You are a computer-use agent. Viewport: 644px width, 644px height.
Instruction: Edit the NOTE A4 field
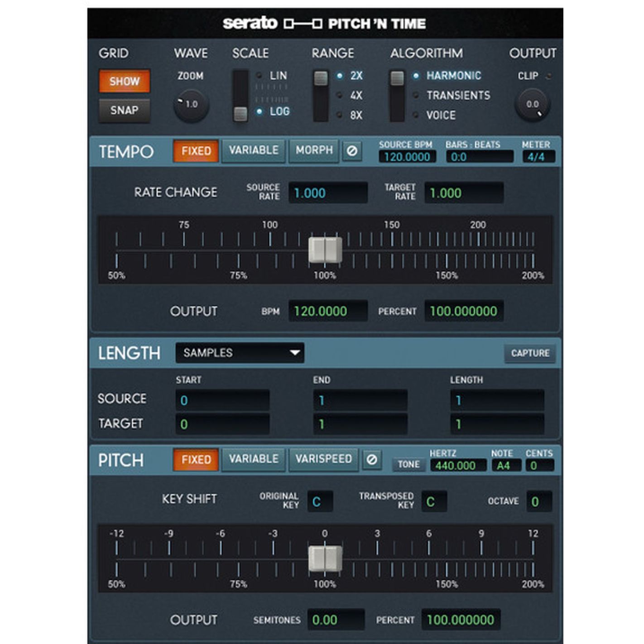(x=506, y=466)
